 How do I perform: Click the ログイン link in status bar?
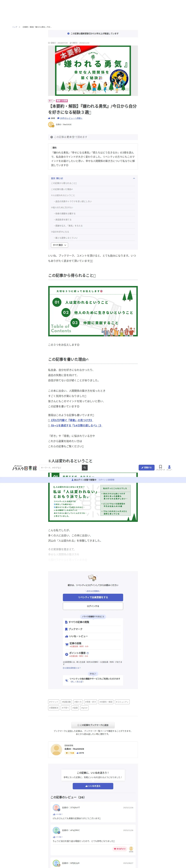tap(102, 480)
